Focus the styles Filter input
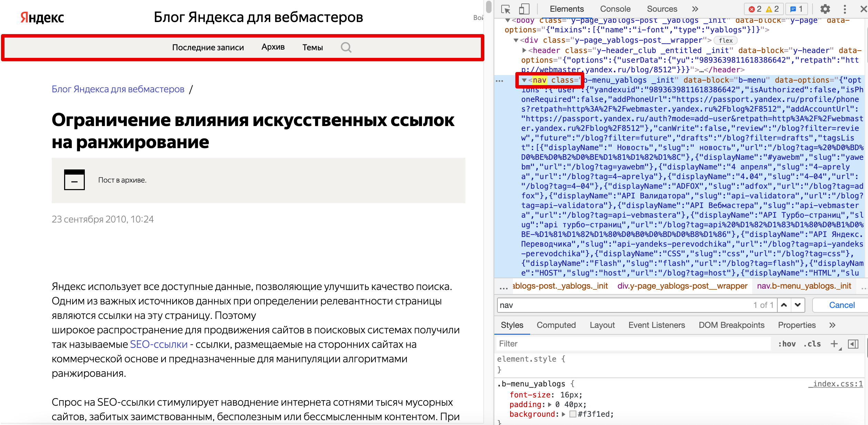 coord(634,344)
